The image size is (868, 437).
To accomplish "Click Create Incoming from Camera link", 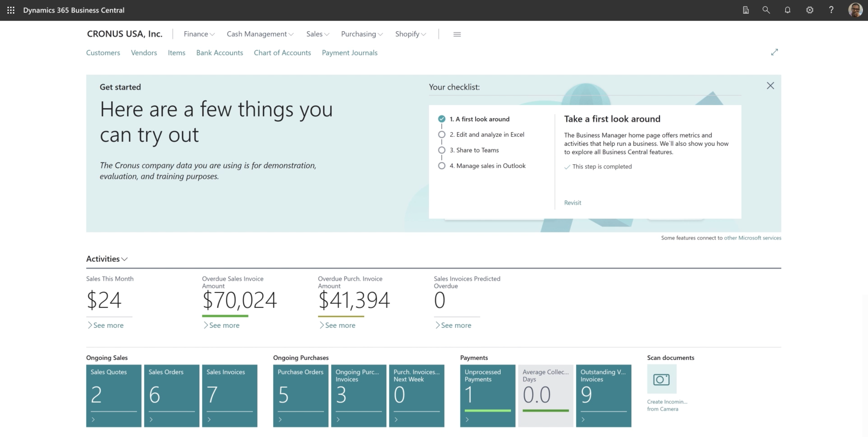I will pyautogui.click(x=667, y=405).
